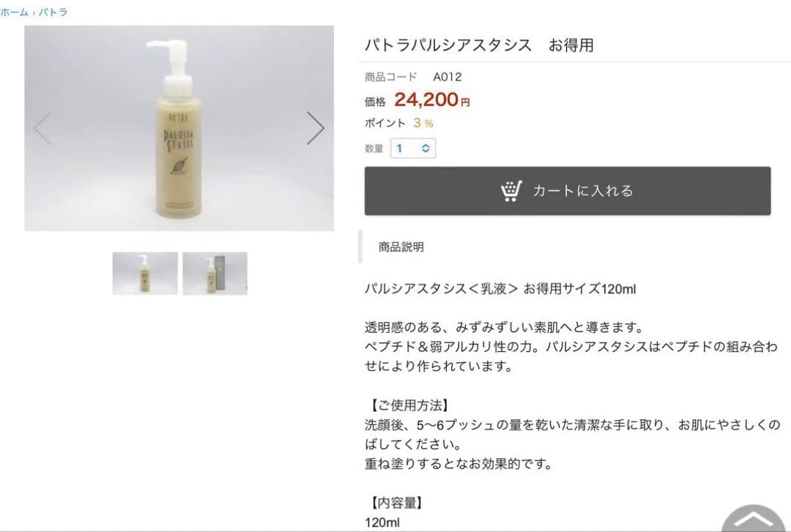Select the 商品説明 section tab
This screenshot has height=532, width=791.
click(401, 247)
